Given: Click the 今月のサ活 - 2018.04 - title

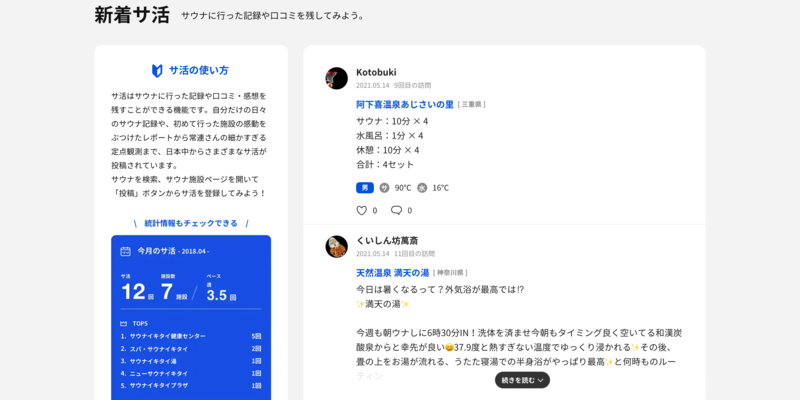Looking at the screenshot, I should pyautogui.click(x=173, y=251).
